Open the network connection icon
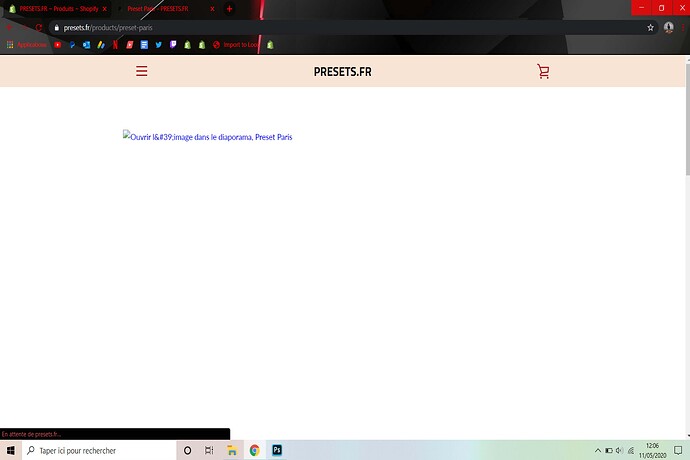The image size is (690, 460). coord(631,450)
